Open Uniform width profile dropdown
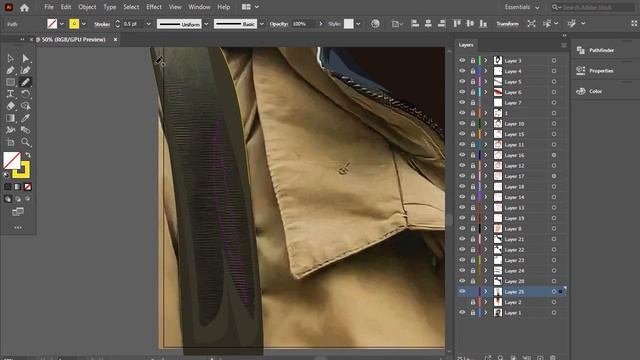The height and width of the screenshot is (360, 640). (206, 24)
